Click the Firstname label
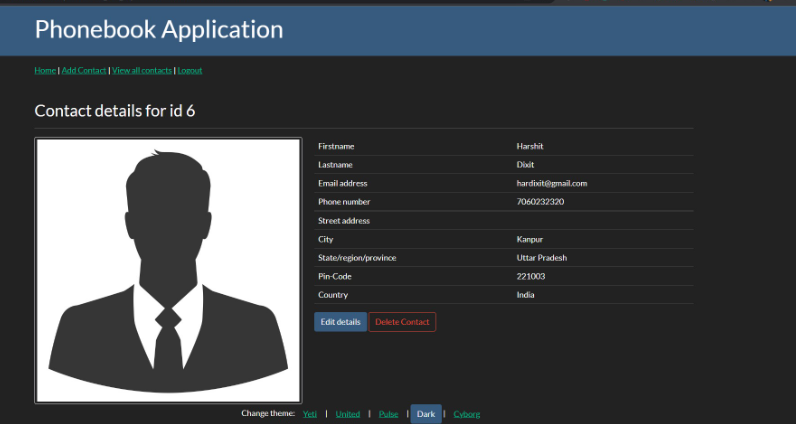 (x=336, y=146)
